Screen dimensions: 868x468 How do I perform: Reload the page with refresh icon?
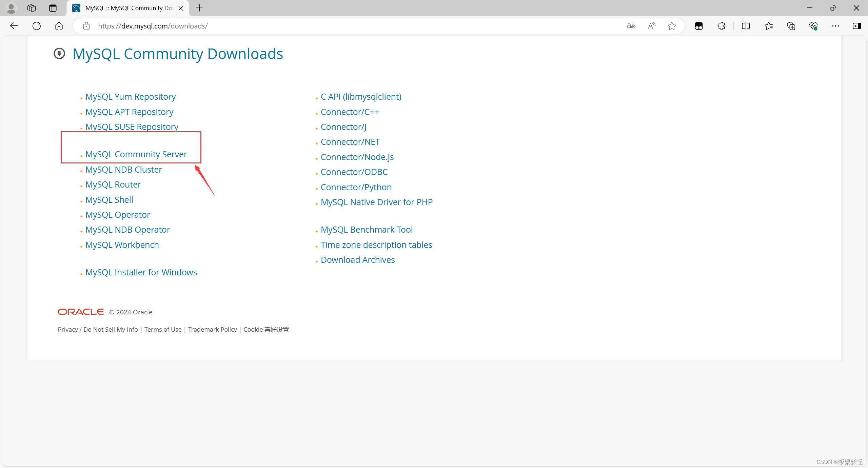[36, 26]
